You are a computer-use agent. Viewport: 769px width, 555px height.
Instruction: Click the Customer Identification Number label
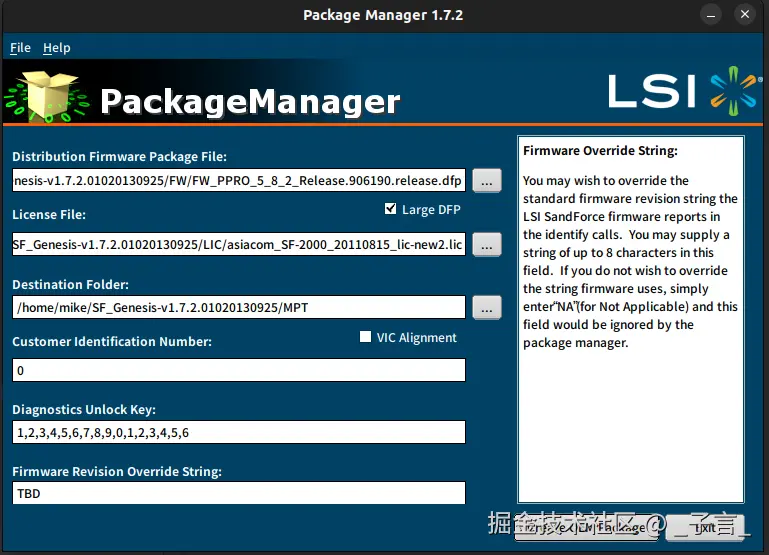[x=112, y=341]
